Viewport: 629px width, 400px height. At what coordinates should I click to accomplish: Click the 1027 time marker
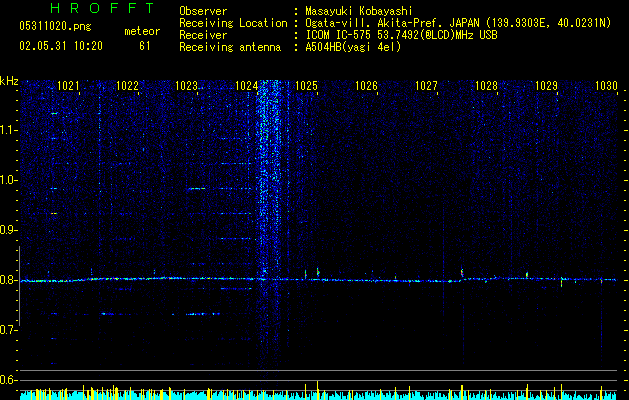click(426, 86)
